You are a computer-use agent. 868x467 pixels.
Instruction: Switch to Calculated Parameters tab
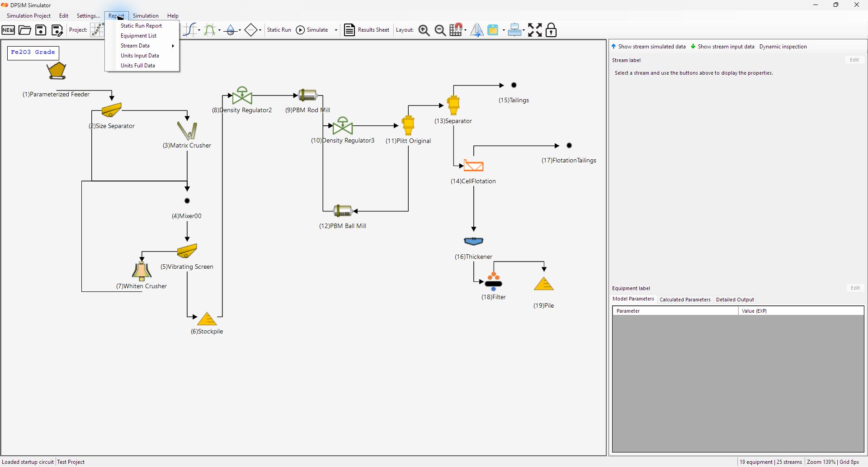click(685, 300)
